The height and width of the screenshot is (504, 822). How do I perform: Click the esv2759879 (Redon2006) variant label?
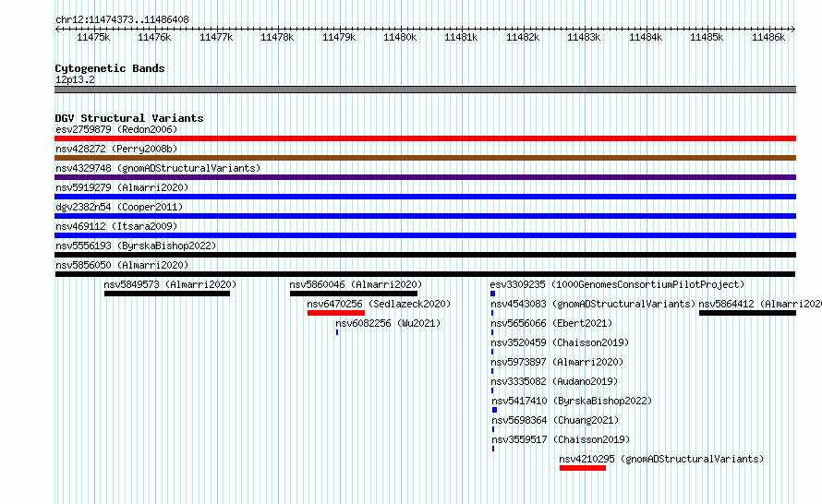[x=116, y=129]
